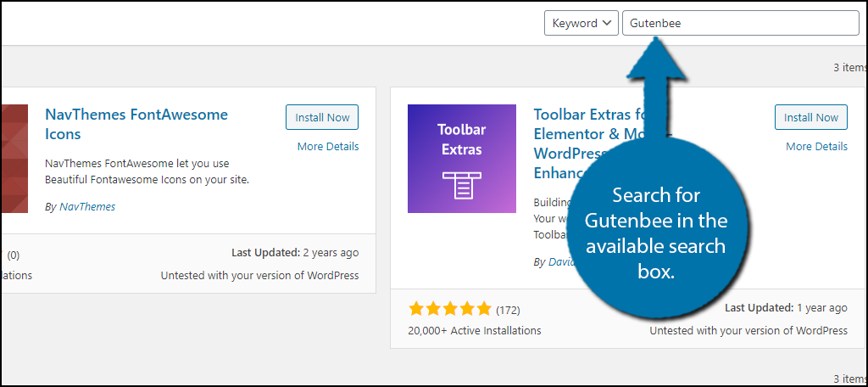The width and height of the screenshot is (868, 387).
Task: View More Details for Toolbar Extras
Action: point(816,147)
